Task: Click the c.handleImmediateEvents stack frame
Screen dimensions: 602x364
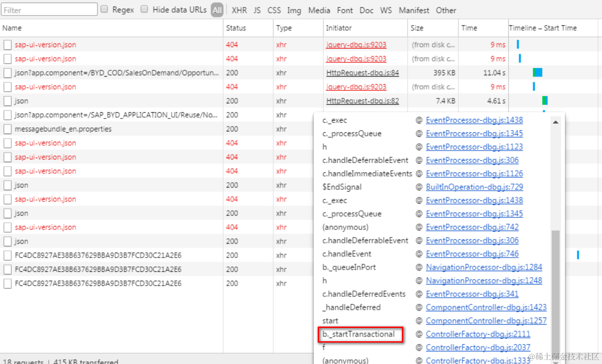Action: 367,173
